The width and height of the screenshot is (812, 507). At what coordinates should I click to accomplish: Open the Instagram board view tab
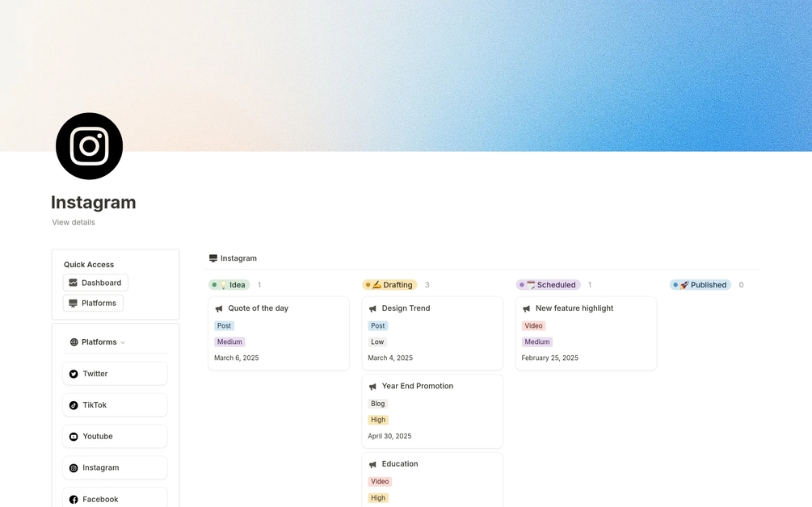coord(233,258)
